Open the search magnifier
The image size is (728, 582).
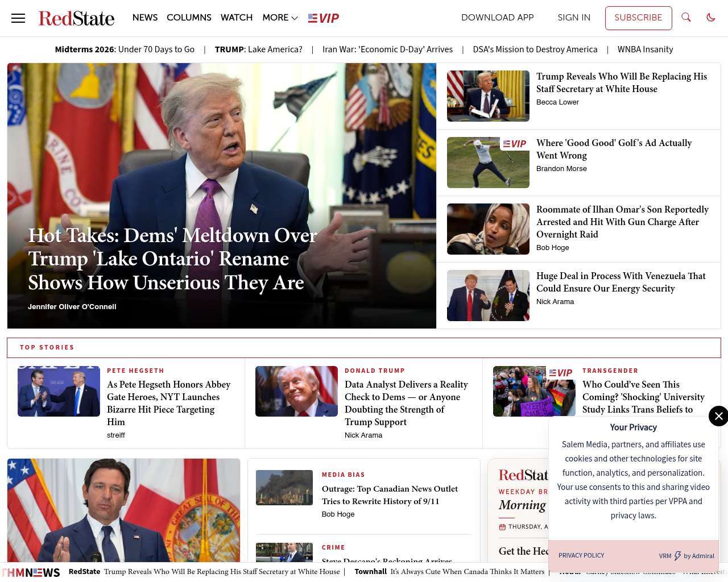click(686, 18)
